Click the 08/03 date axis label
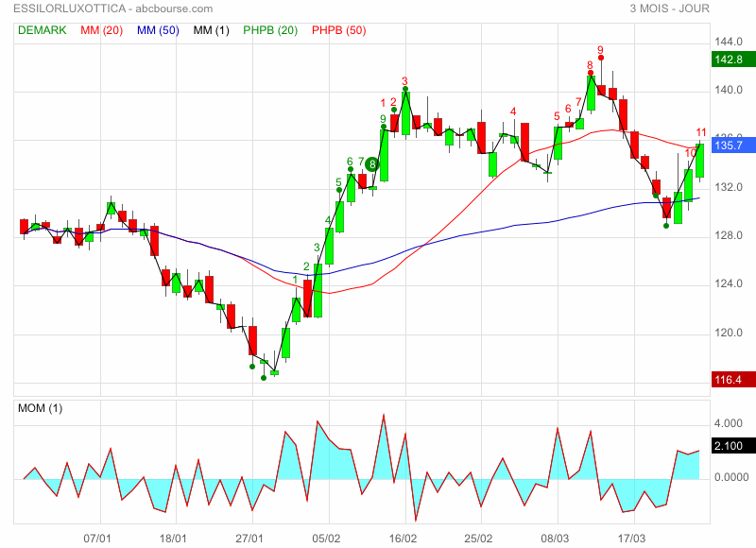 click(x=555, y=539)
